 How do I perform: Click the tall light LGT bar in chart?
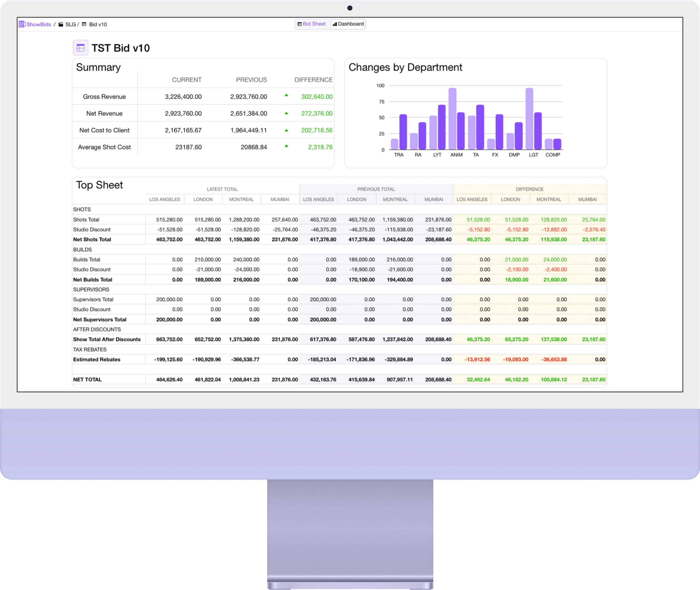point(529,119)
